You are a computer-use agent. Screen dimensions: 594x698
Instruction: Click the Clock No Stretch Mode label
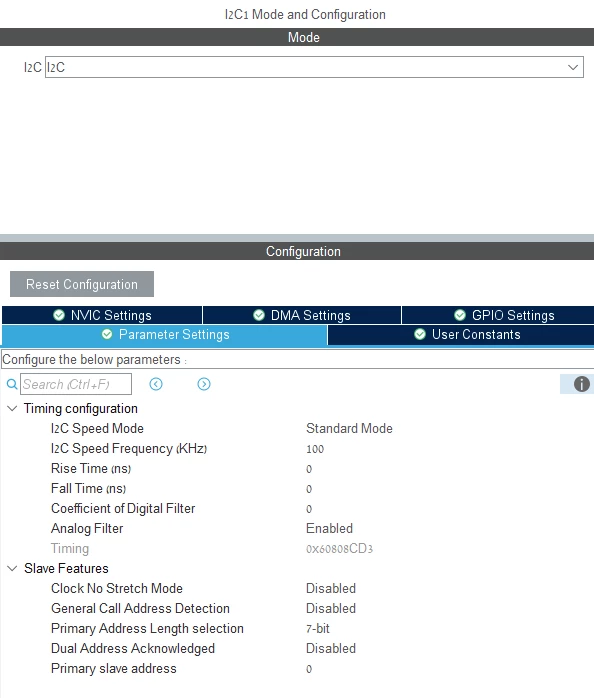[117, 588]
